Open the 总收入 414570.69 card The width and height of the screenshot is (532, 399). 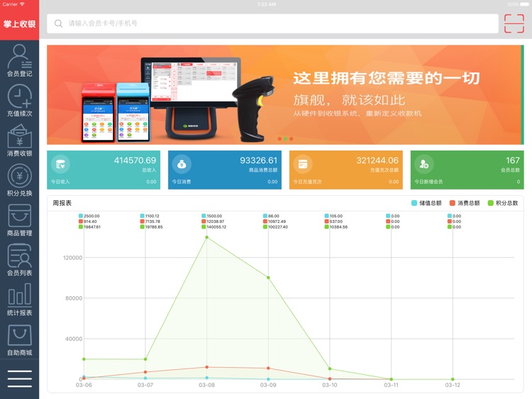coord(104,170)
